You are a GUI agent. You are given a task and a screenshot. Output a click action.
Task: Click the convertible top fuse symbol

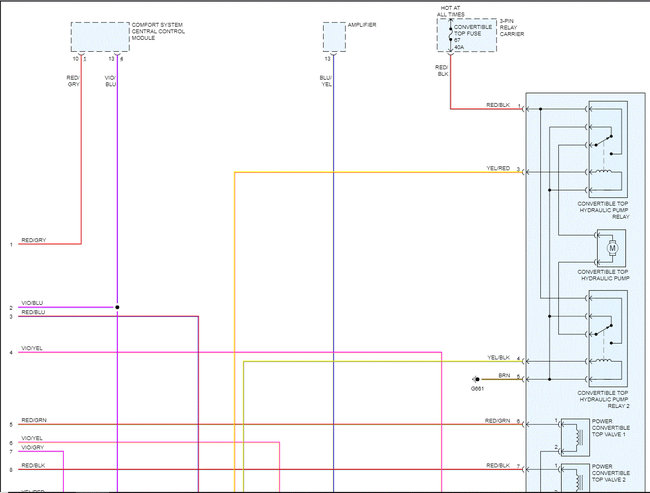pyautogui.click(x=451, y=35)
